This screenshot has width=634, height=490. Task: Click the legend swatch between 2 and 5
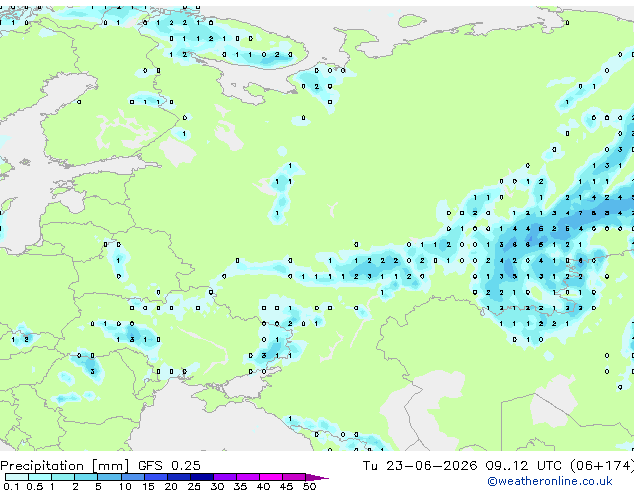point(86,477)
